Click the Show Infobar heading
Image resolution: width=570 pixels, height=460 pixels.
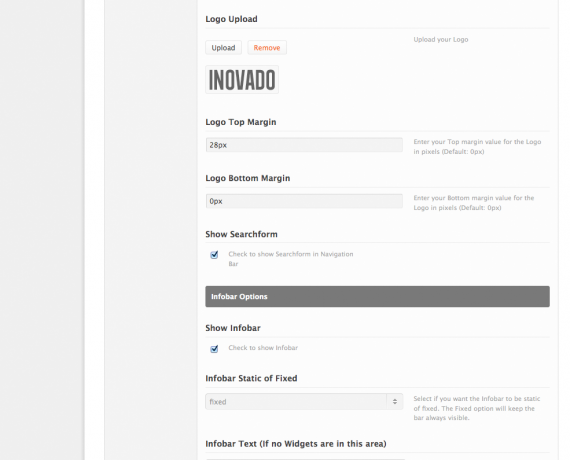(x=233, y=328)
